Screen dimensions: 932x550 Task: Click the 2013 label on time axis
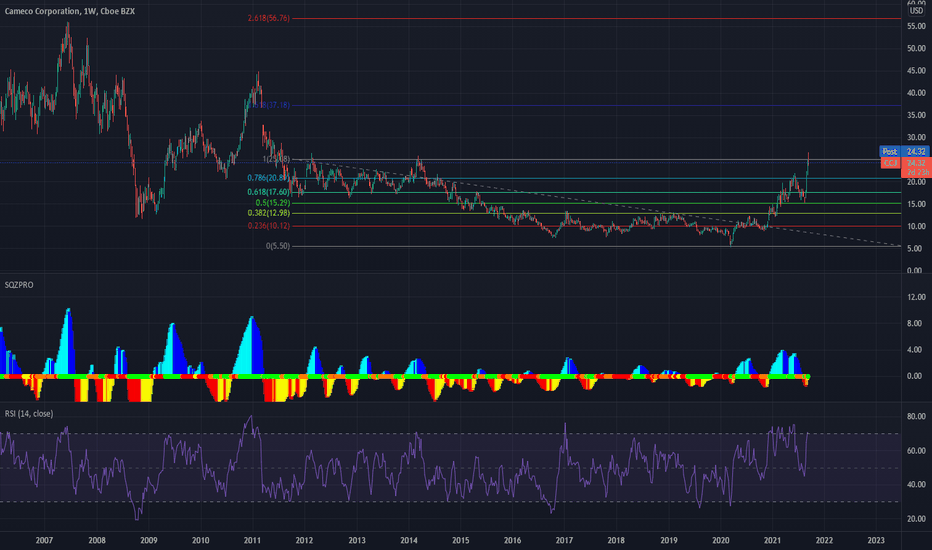click(x=357, y=540)
